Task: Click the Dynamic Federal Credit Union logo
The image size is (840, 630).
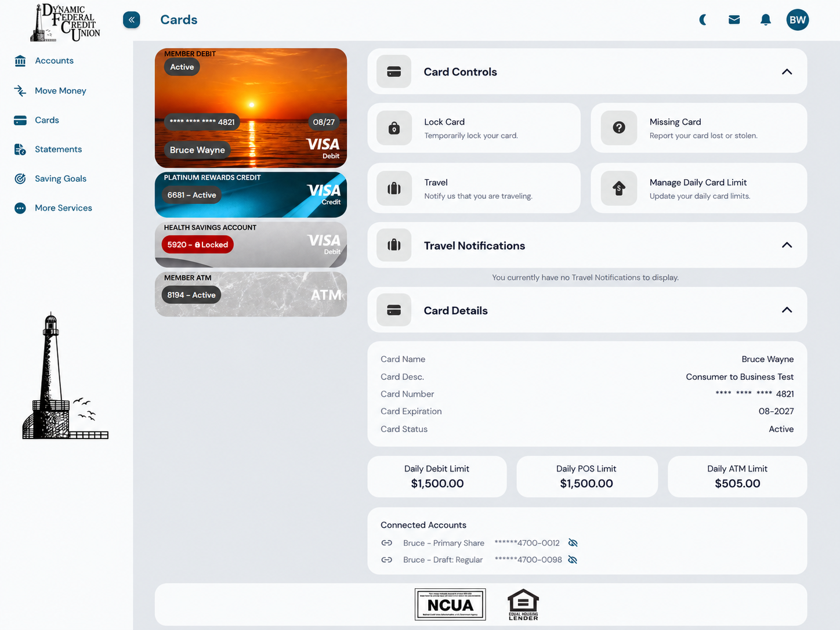Action: pyautogui.click(x=66, y=23)
